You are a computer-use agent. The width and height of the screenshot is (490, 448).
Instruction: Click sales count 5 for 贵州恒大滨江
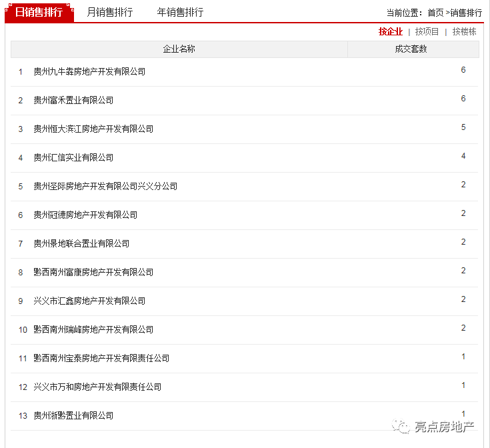(x=463, y=127)
